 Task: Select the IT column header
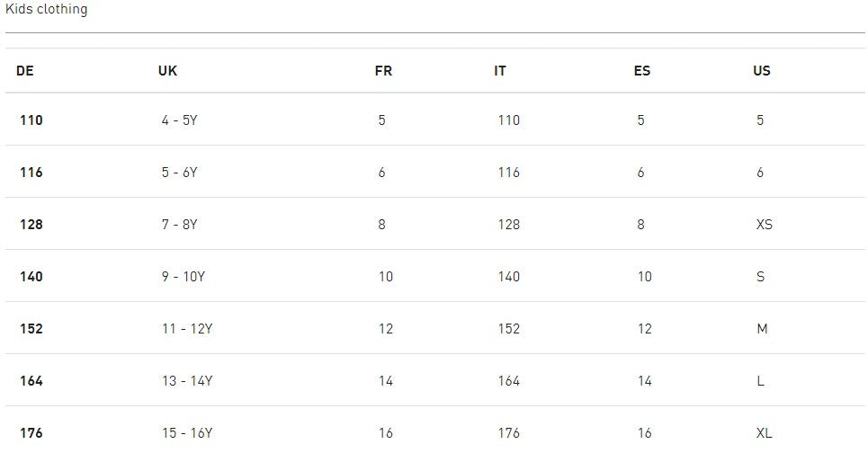click(x=500, y=71)
